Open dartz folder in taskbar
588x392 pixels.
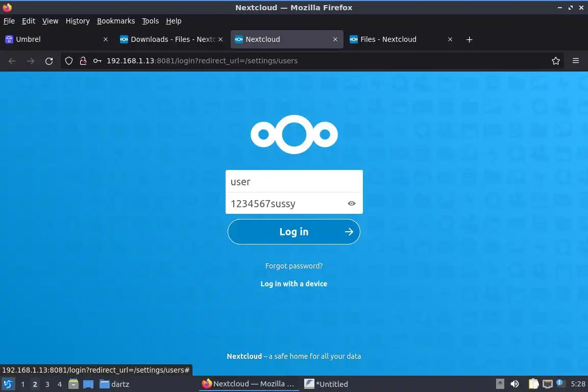114,384
